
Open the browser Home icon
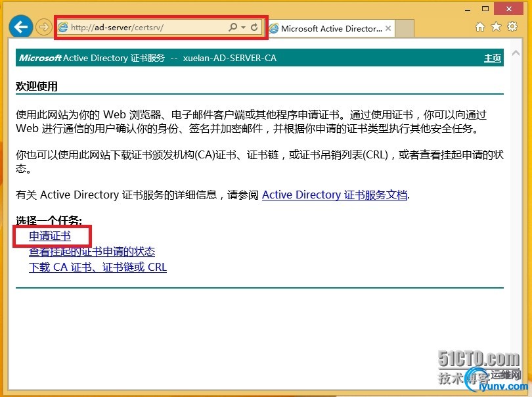(479, 26)
